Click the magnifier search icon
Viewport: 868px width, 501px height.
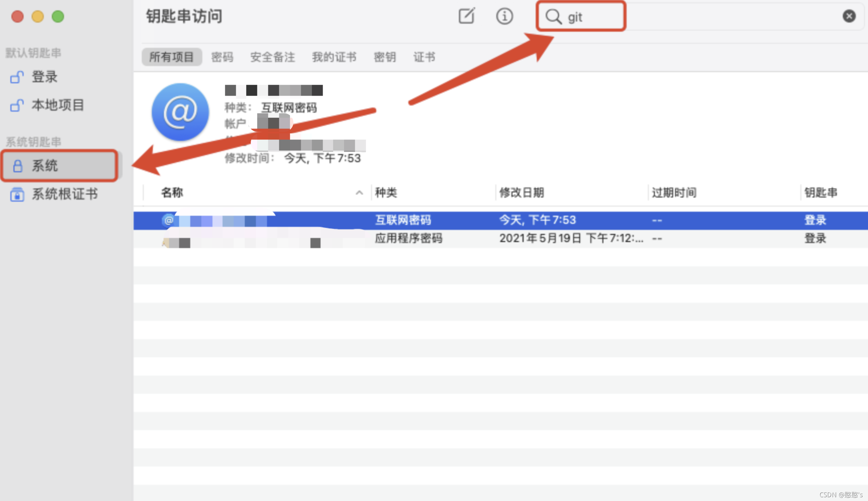click(x=553, y=16)
